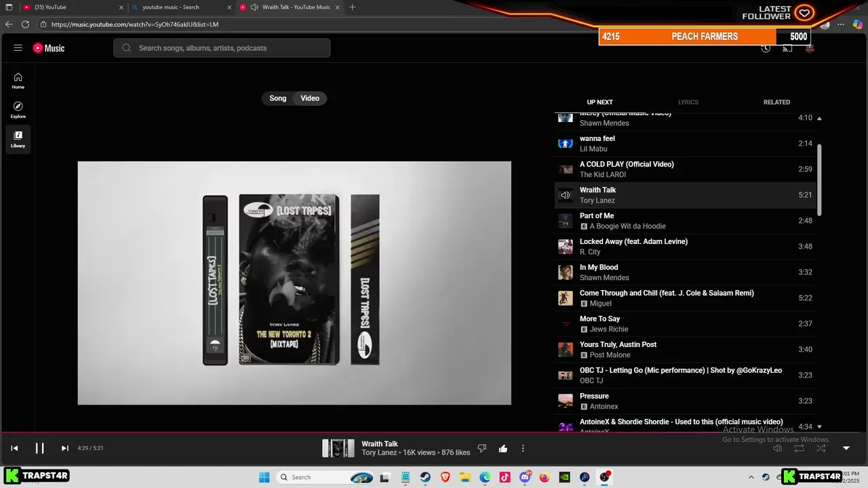Select the UP NEXT tab
This screenshot has width=868, height=488.
[x=599, y=102]
